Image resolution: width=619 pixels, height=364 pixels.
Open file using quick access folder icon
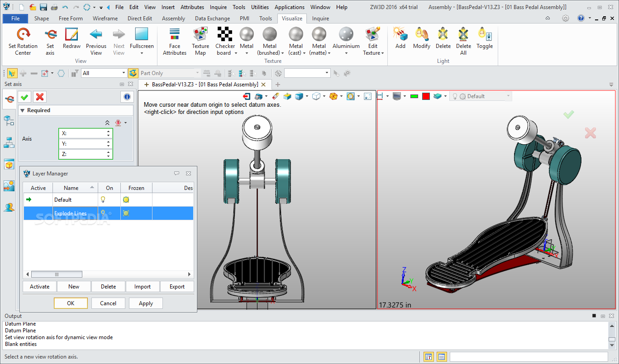pos(33,7)
